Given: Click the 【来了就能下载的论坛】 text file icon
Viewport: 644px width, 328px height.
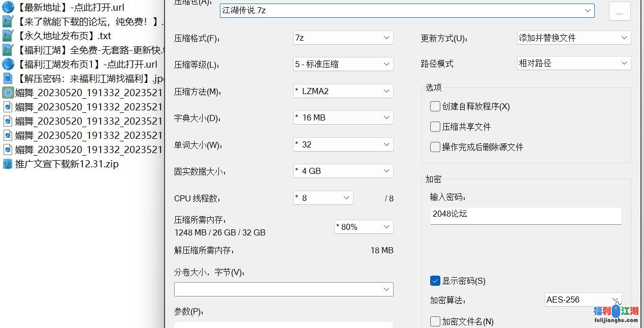Looking at the screenshot, I should [8, 22].
